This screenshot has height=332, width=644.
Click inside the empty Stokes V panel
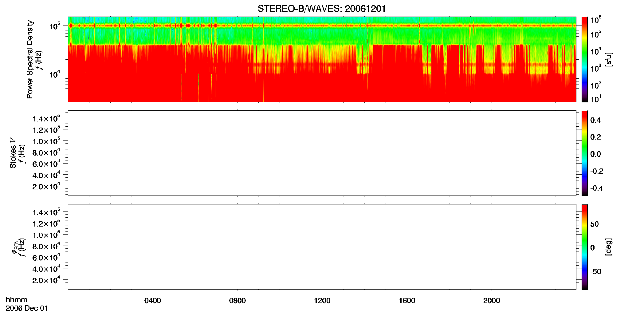[322, 153]
